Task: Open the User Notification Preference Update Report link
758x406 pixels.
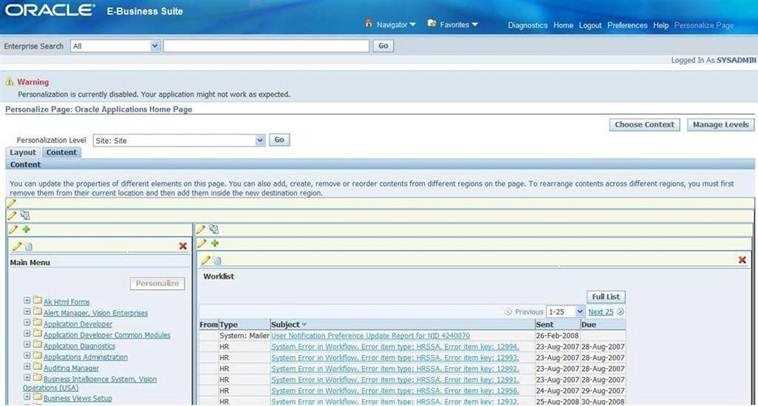Action: (371, 335)
